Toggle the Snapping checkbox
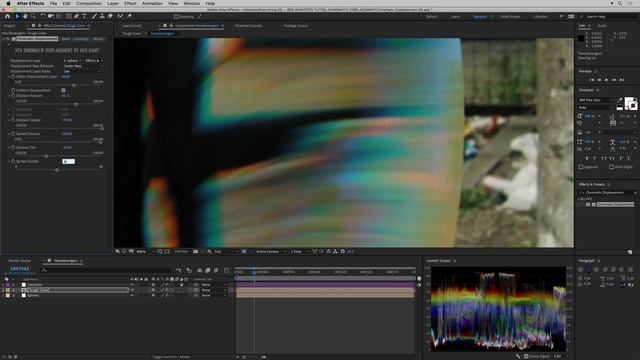The width and height of the screenshot is (640, 360). pos(176,17)
